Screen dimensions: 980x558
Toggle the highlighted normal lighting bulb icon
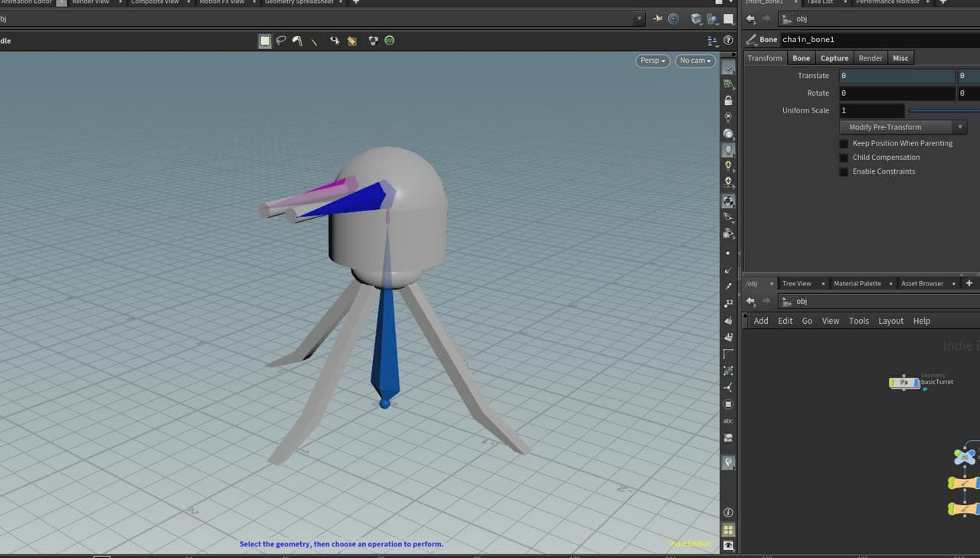pyautogui.click(x=728, y=150)
